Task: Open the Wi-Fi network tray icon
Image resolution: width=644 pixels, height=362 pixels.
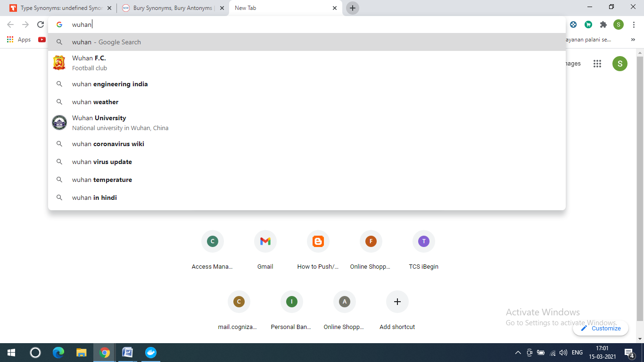Action: (x=553, y=353)
